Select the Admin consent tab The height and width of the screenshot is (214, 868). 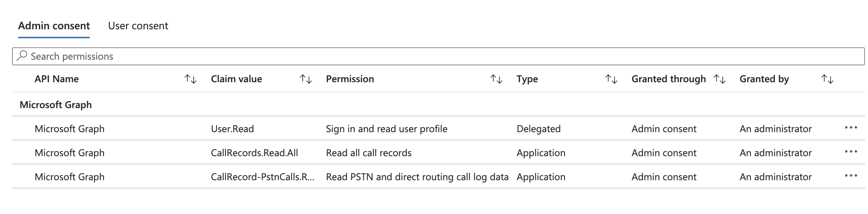click(54, 26)
